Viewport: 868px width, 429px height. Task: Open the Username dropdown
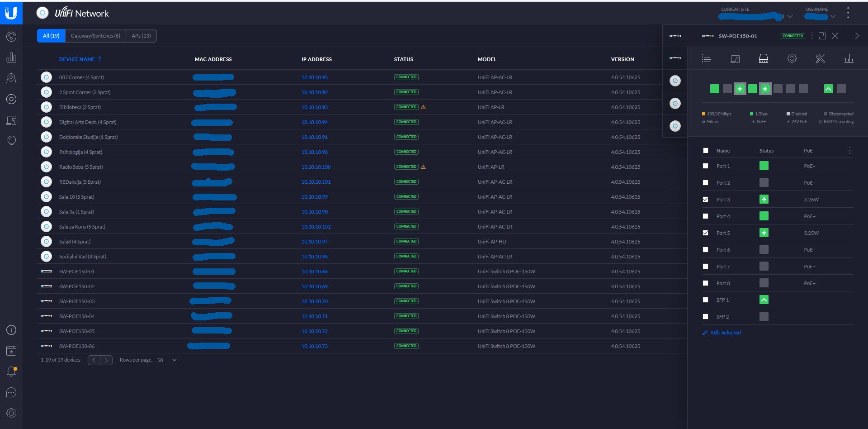[820, 16]
